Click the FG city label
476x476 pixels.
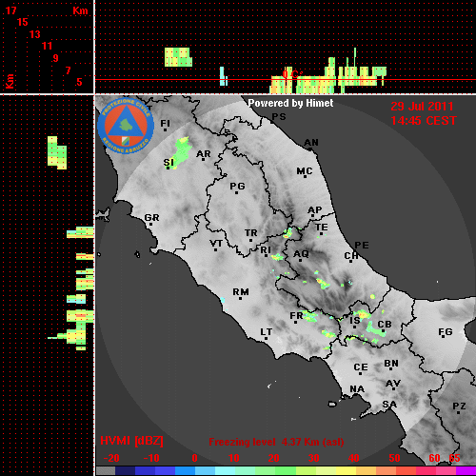click(445, 332)
